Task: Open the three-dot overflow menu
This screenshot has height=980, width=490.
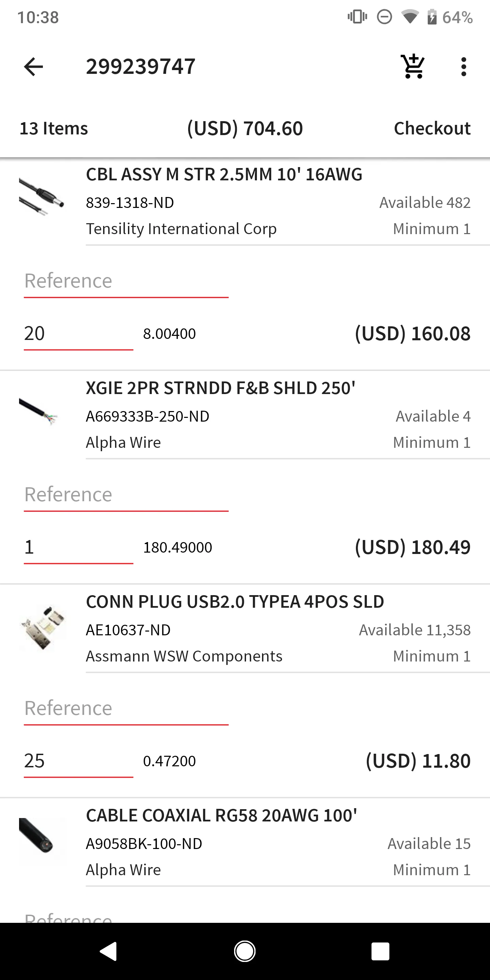Action: (463, 67)
